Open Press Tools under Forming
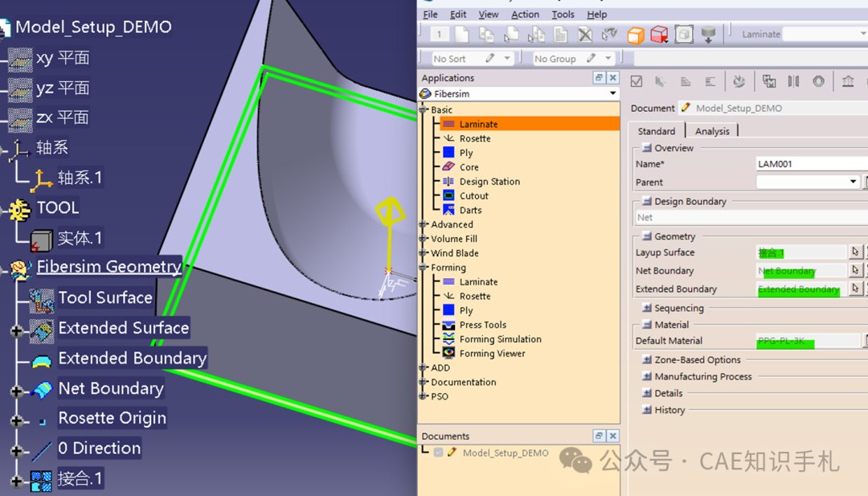This screenshot has height=496, width=868. (482, 325)
